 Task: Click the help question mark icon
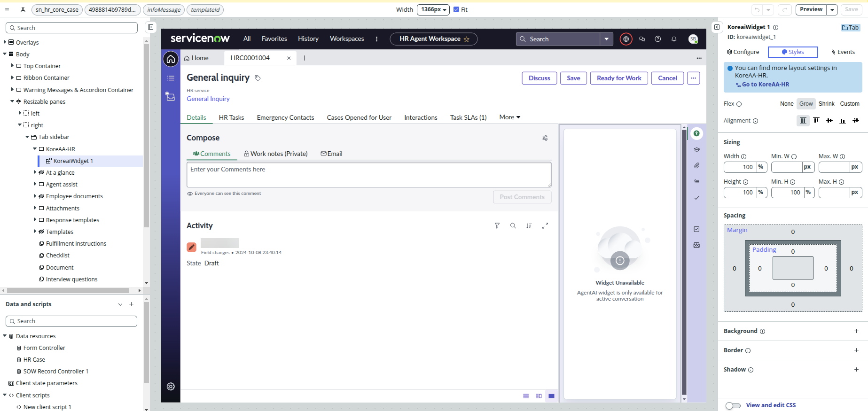click(x=657, y=39)
